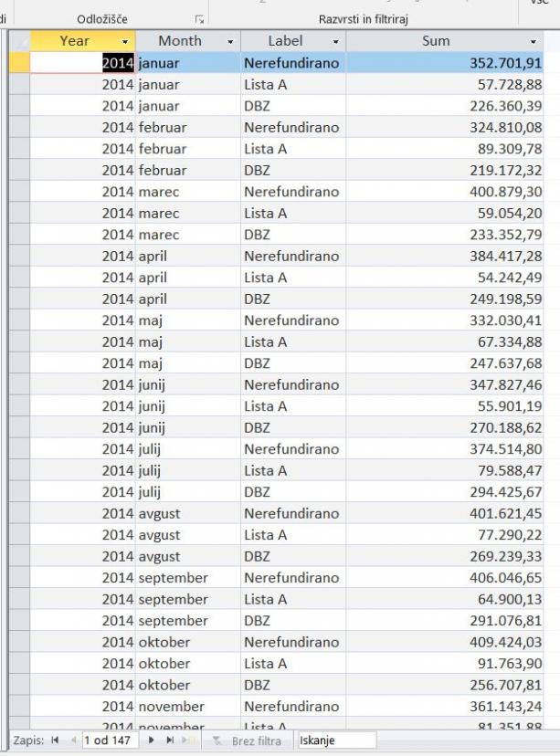560x756 pixels.
Task: Select the Sum column header
Action: pos(435,41)
